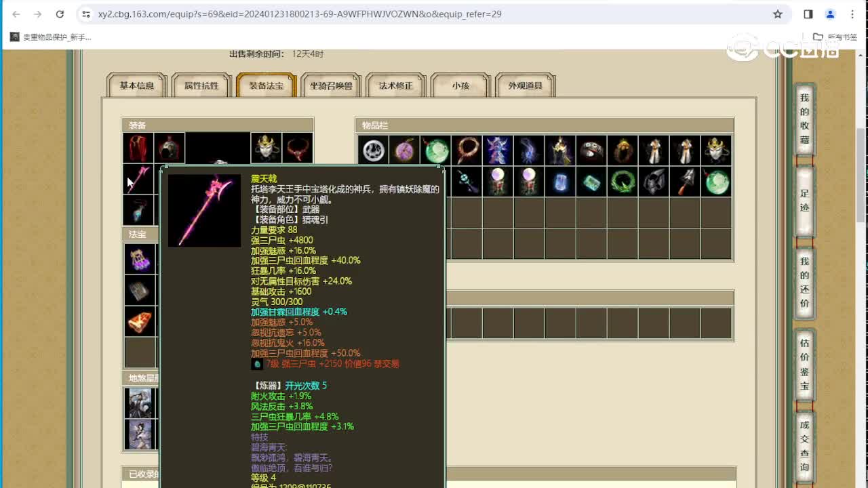The width and height of the screenshot is (868, 488).
Task: Click the female portrait under 地煞星
Action: 139,434
